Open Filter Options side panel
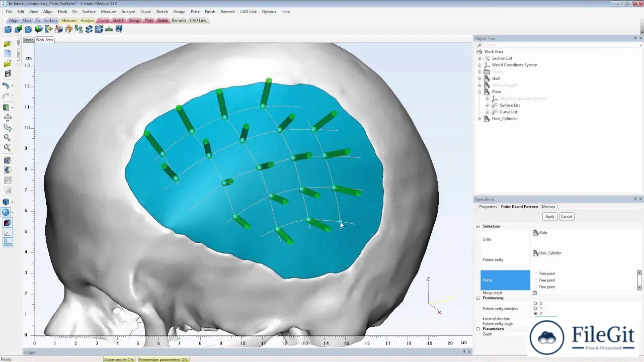Image resolution: width=644 pixels, height=362 pixels. pyautogui.click(x=18, y=49)
